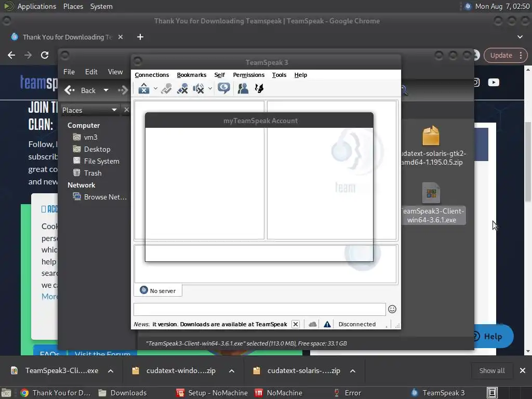
Task: Switch to Setup - NoMachine in taskbar
Action: pyautogui.click(x=212, y=393)
